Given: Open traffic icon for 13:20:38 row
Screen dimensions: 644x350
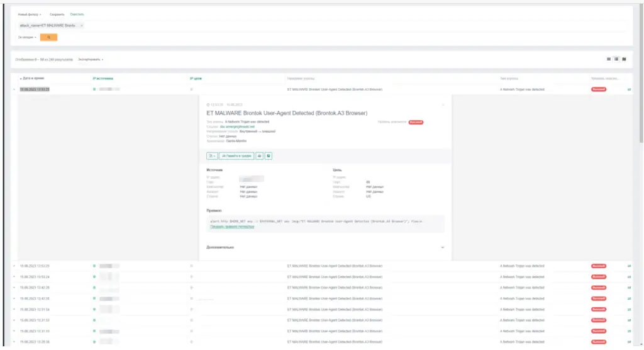Looking at the screenshot, I should [x=629, y=342].
